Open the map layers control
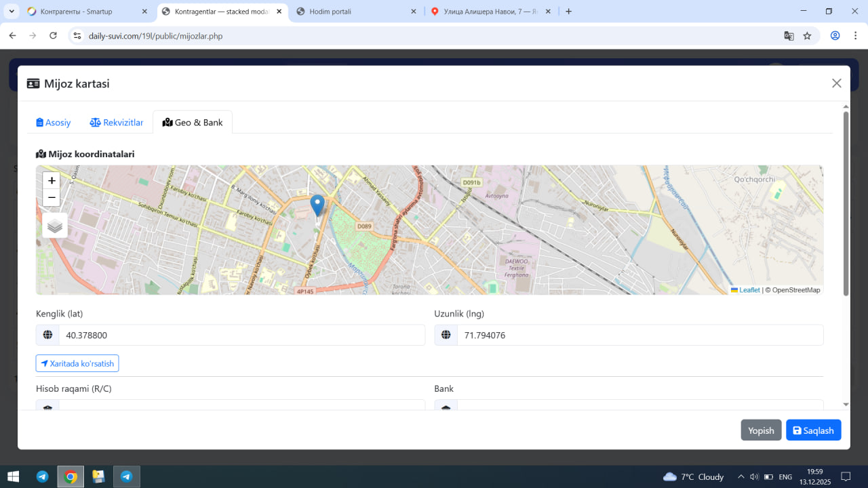 coord(55,226)
